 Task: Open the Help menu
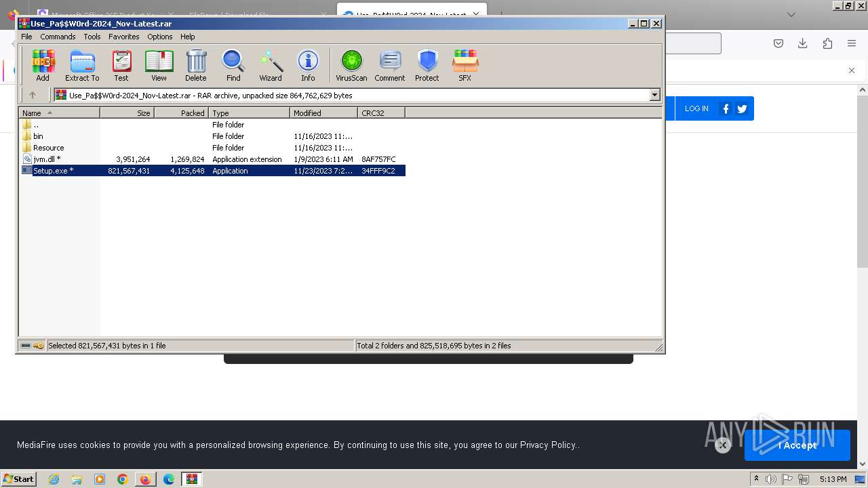click(x=188, y=37)
